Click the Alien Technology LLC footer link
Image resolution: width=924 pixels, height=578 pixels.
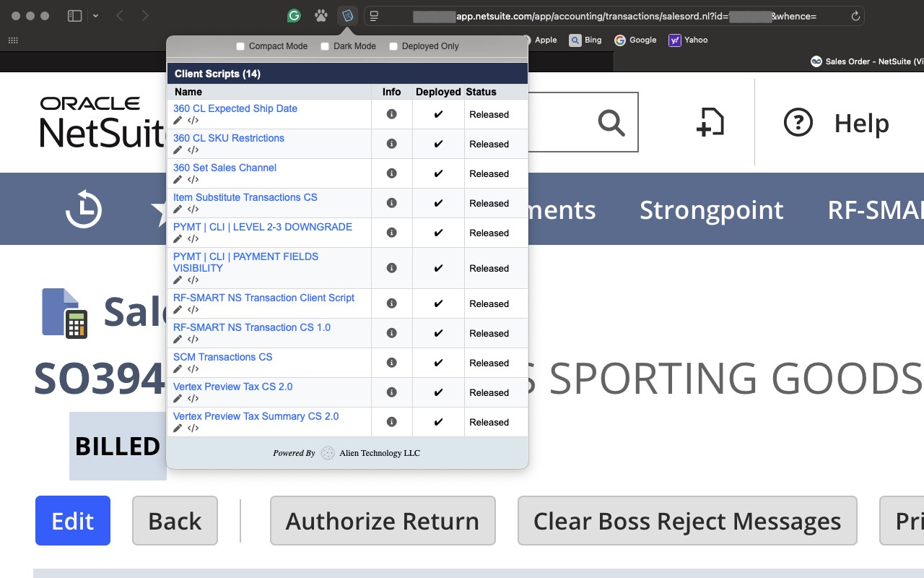point(380,453)
